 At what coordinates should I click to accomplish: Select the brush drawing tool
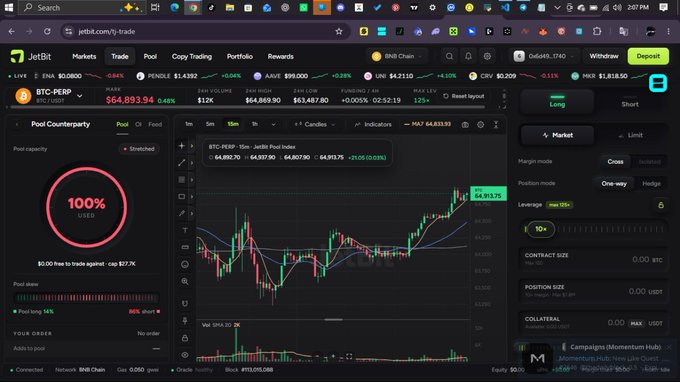tap(182, 213)
